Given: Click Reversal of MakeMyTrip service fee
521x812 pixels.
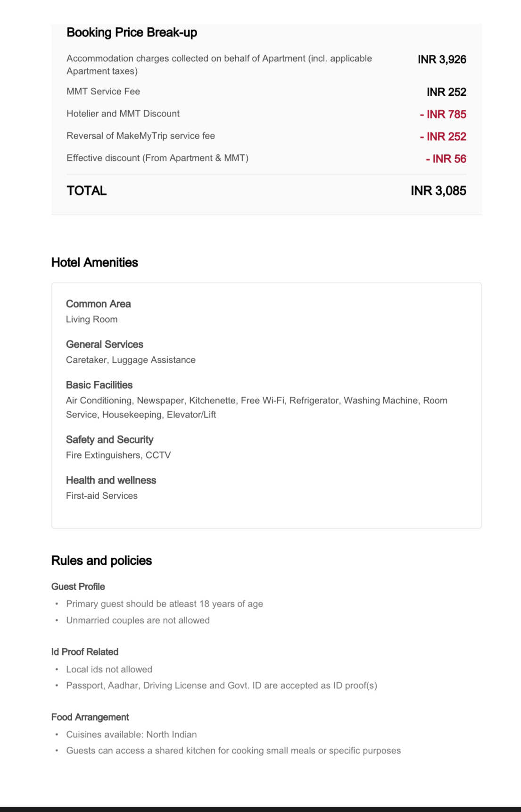Looking at the screenshot, I should point(141,136).
